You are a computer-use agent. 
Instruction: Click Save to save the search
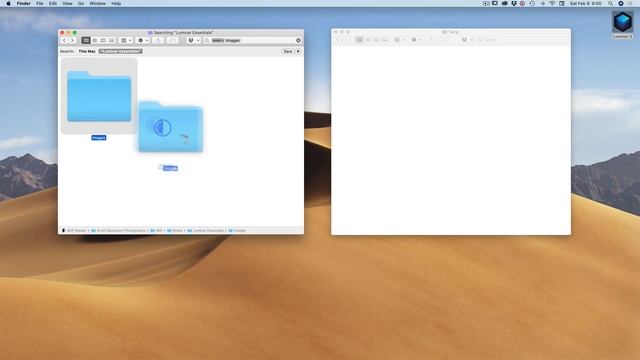pos(288,51)
